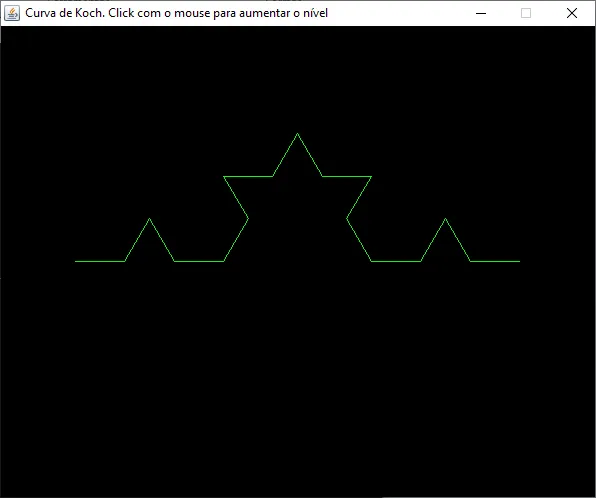
Task: Click the topmost apex of the Koch curve
Action: pyautogui.click(x=297, y=133)
